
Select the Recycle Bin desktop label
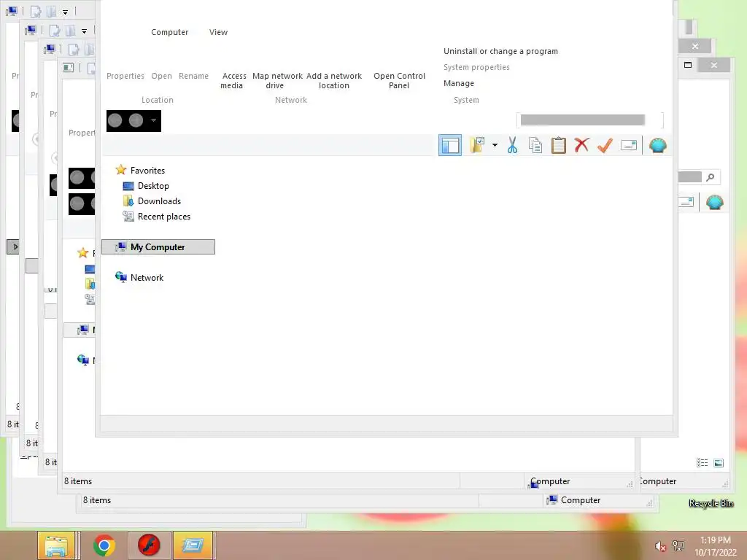coord(711,503)
